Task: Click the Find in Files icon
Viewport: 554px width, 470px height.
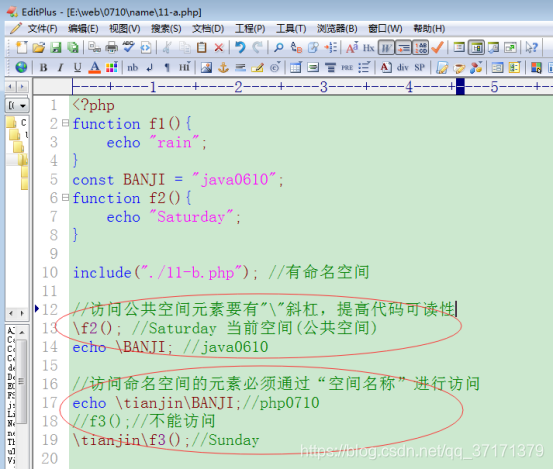Action: 313,47
